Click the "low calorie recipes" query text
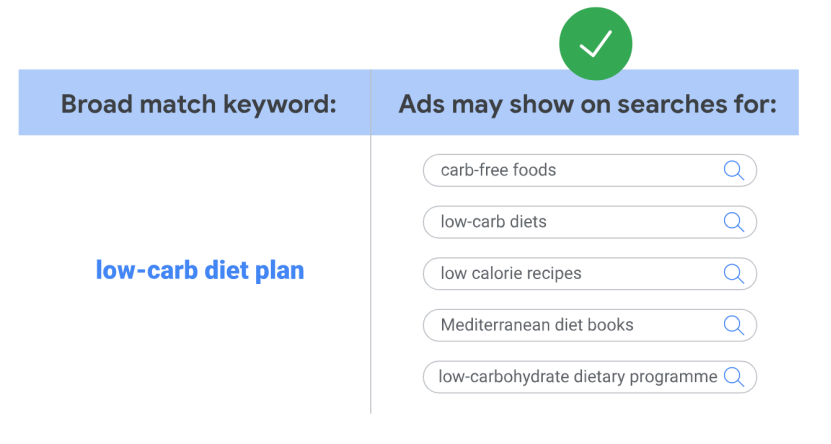831x444 pixels. [x=510, y=274]
